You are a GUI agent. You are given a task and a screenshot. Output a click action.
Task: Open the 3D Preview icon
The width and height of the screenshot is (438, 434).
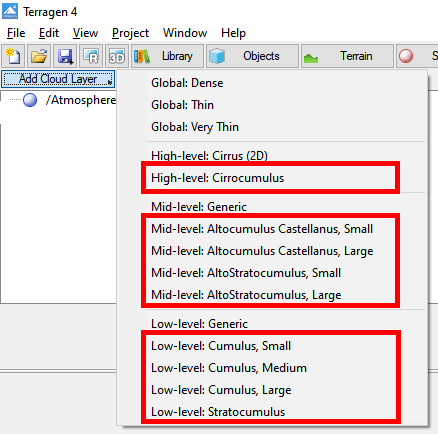click(x=117, y=56)
